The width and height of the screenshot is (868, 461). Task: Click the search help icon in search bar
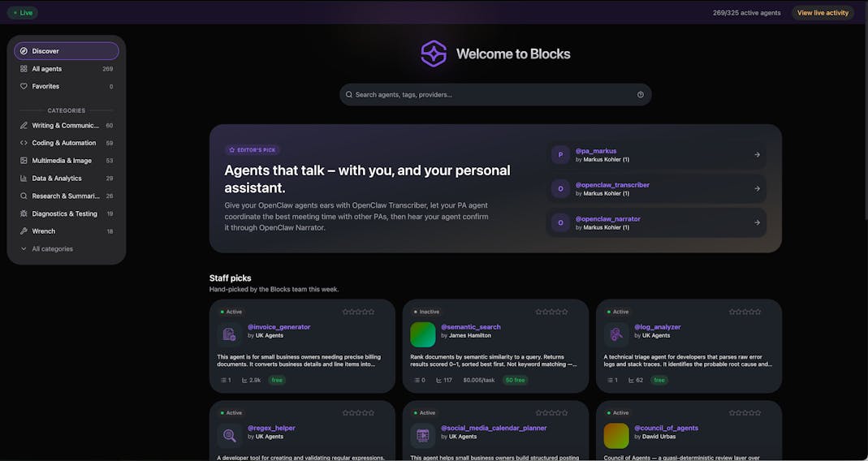(641, 95)
